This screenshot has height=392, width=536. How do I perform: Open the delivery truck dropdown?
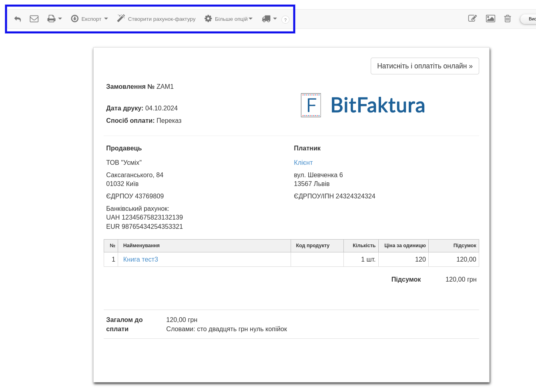point(269,19)
